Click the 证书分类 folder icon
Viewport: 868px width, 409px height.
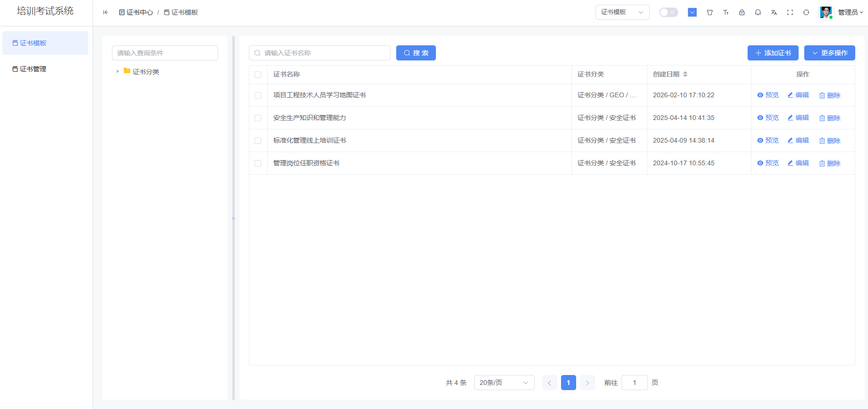click(127, 71)
